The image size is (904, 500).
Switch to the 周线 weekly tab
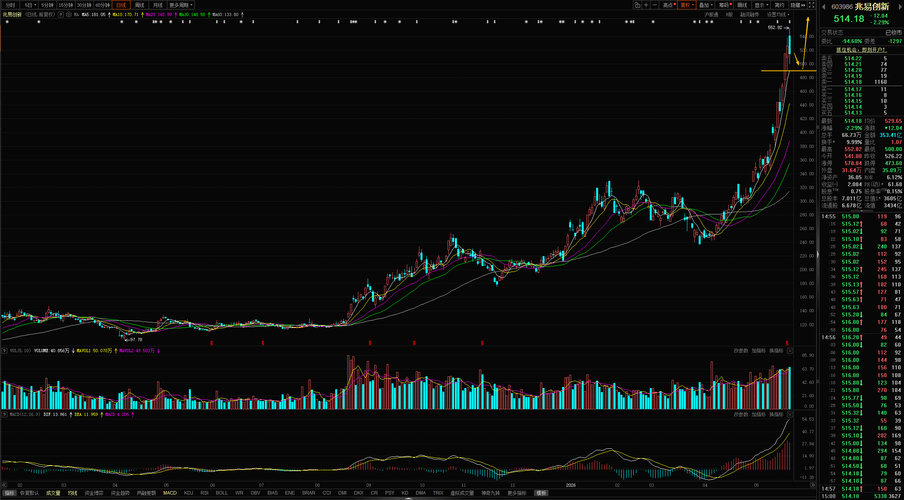pos(140,5)
